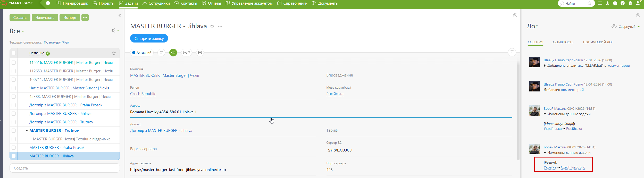Click the star icon in the list header
The height and width of the screenshot is (178, 644).
point(114,53)
